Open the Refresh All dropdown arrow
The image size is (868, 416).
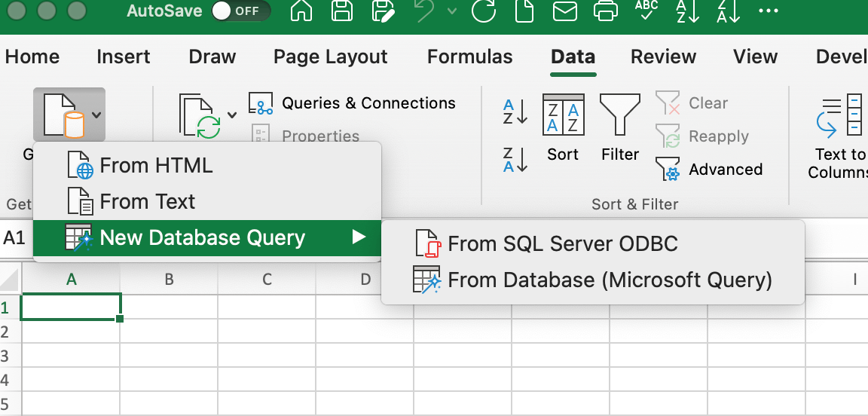tap(232, 115)
